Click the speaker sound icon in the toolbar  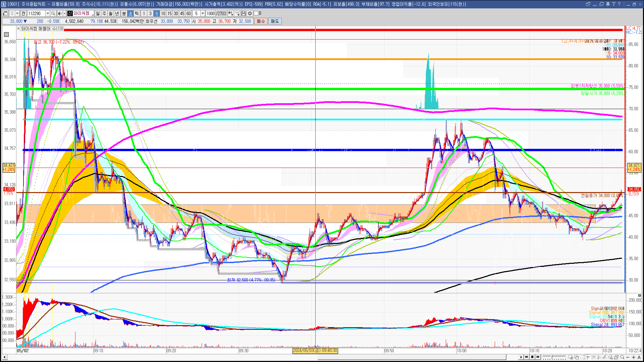click(x=60, y=13)
